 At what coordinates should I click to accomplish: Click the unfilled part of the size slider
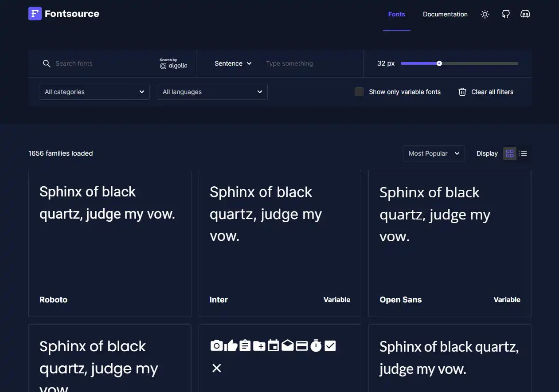[x=480, y=63]
